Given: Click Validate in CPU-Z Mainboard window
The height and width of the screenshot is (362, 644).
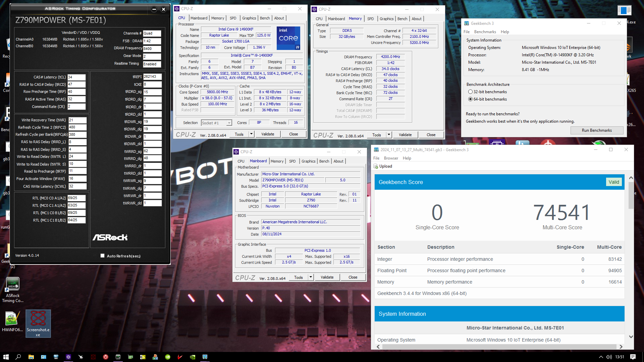Looking at the screenshot, I should click(x=327, y=277).
